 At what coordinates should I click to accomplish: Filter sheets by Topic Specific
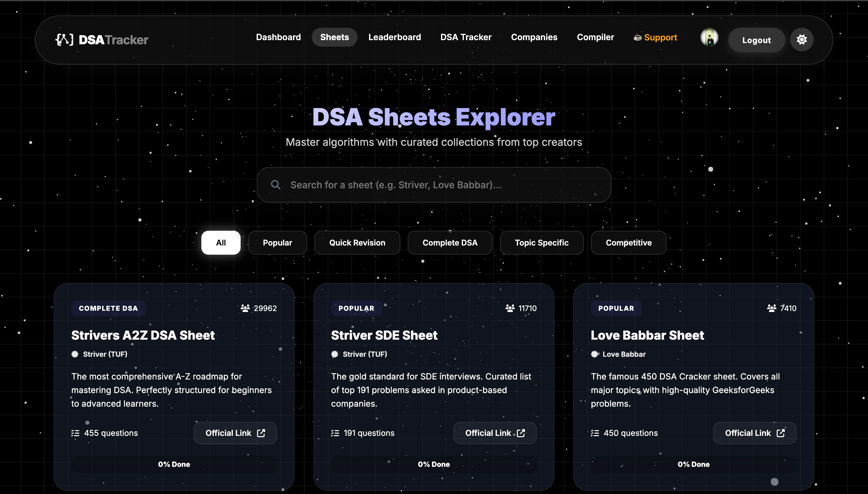(541, 243)
